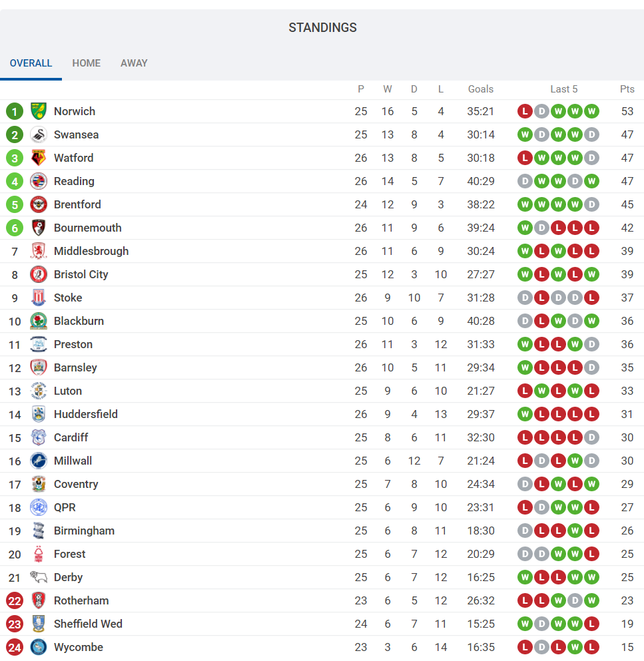
Task: Open the Bristol City team link
Action: 81,274
